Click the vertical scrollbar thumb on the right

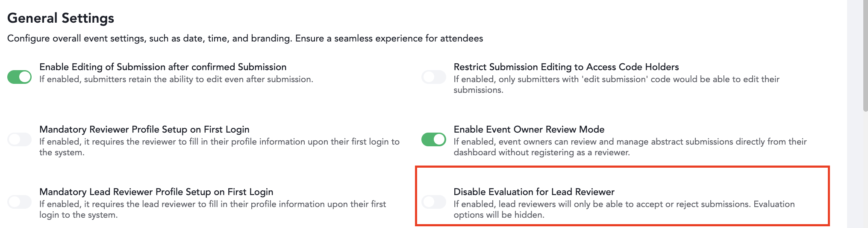[x=865, y=56]
